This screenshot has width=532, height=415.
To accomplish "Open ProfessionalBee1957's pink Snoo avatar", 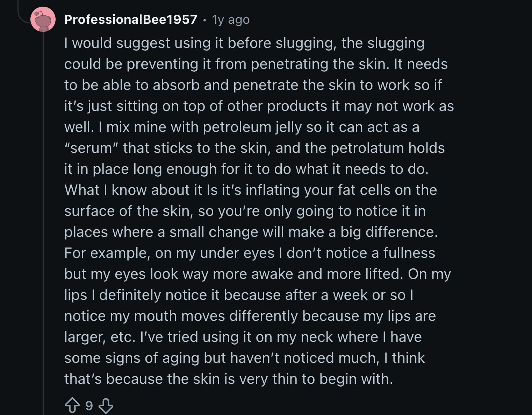I will click(x=43, y=19).
